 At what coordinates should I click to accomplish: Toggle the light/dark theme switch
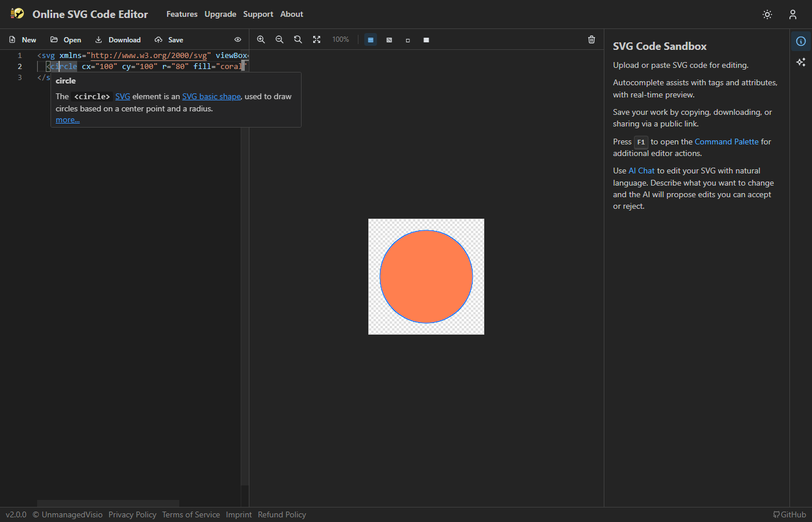point(767,14)
